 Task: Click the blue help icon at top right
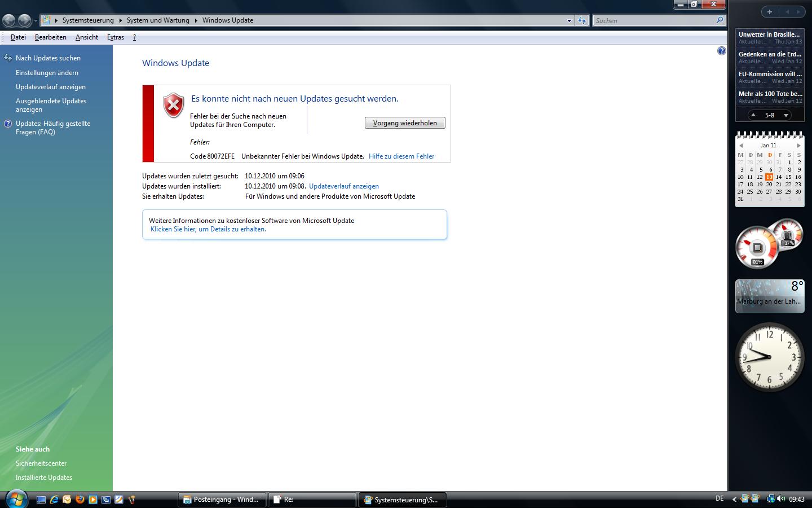tap(721, 51)
